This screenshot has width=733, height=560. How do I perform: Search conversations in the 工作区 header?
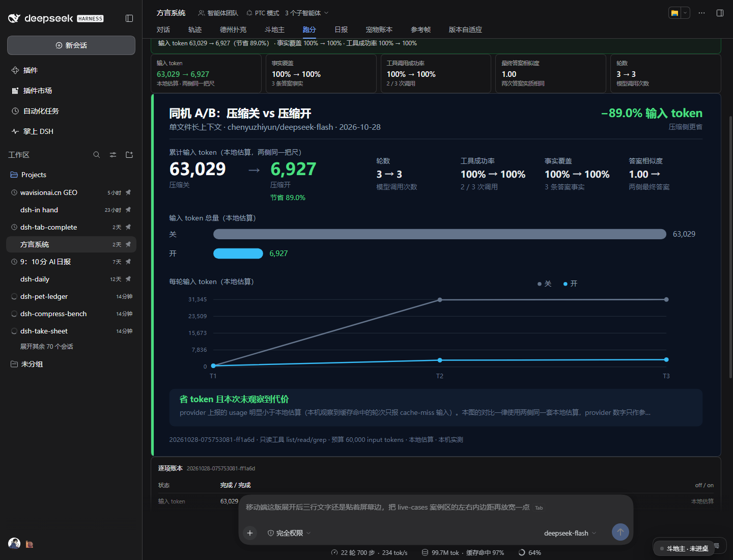[x=97, y=155]
